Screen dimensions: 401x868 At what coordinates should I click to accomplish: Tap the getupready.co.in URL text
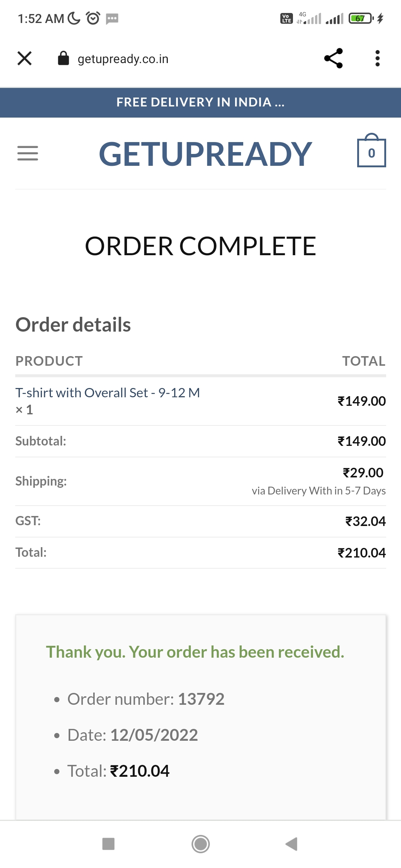[x=123, y=59]
